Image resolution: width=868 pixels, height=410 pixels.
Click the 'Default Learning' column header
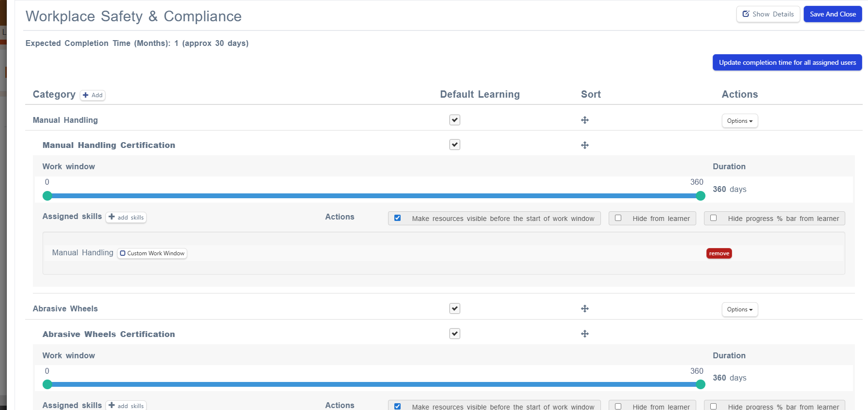pos(480,94)
